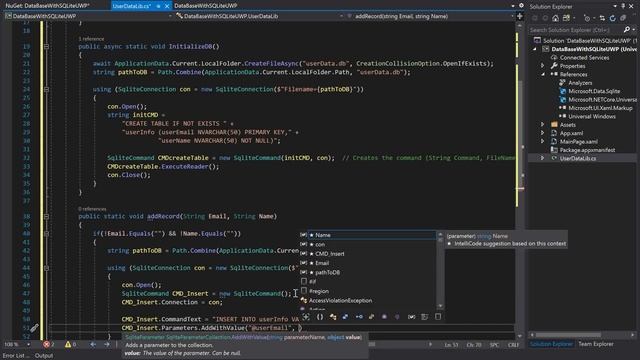Collapse the References node in Solution Explorer
This screenshot has width=640, height=360.
542,74
